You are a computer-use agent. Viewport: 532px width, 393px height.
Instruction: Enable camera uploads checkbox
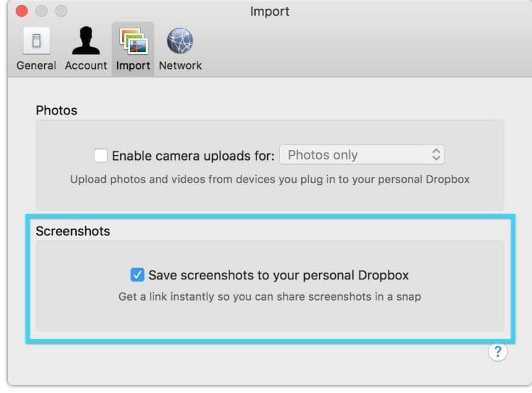[101, 156]
